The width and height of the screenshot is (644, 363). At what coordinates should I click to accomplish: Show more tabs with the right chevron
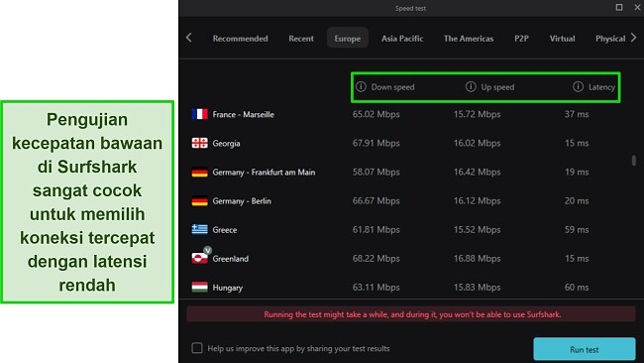click(x=634, y=38)
